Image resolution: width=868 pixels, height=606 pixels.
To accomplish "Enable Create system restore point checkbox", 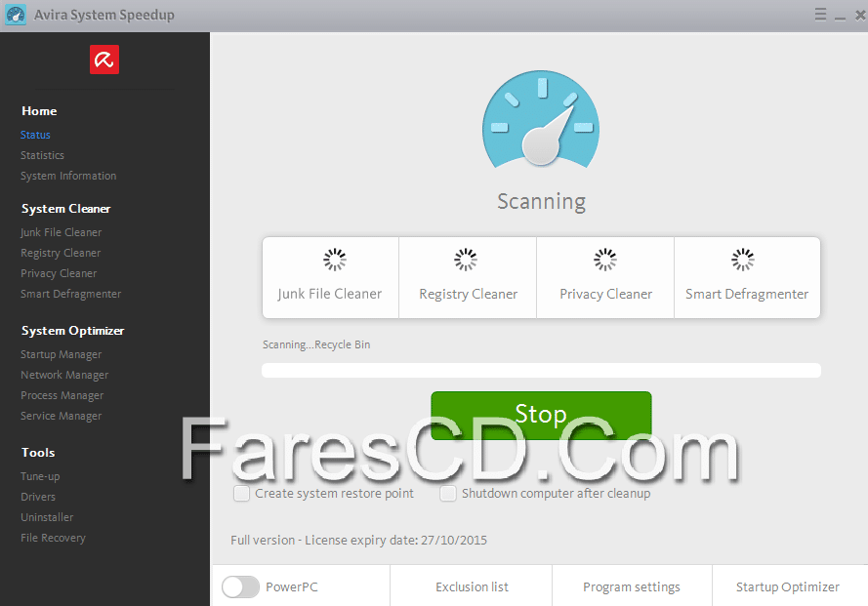I will pos(241,493).
